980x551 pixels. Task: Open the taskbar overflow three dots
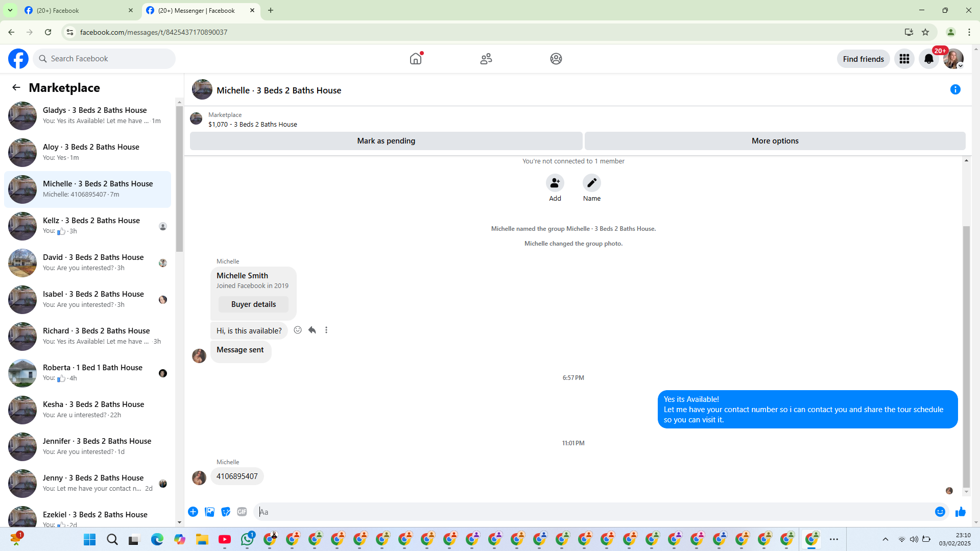(834, 539)
